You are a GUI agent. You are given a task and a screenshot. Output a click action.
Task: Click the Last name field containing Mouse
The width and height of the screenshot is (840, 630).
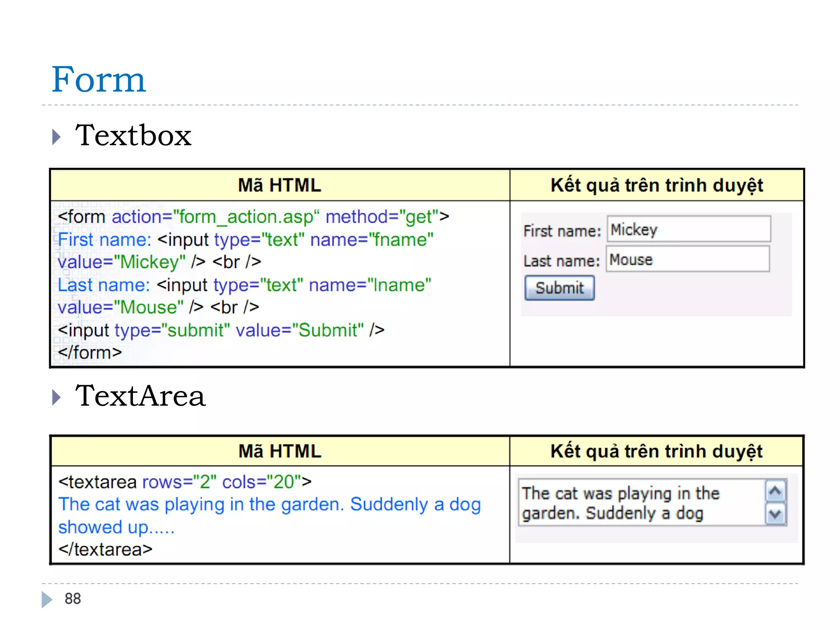click(x=688, y=259)
